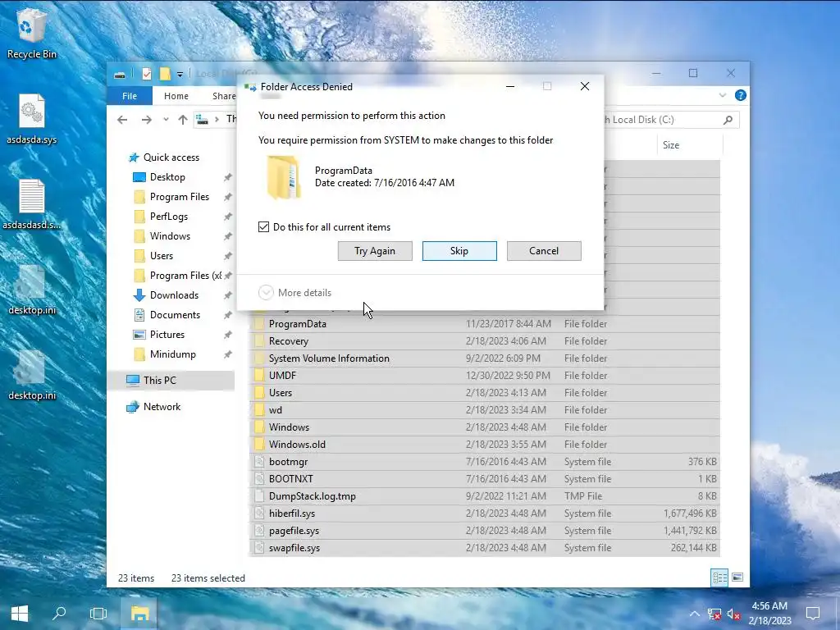This screenshot has height=630, width=840.
Task: Open Customize Quick Access Toolbar dropdown
Action: pyautogui.click(x=180, y=75)
